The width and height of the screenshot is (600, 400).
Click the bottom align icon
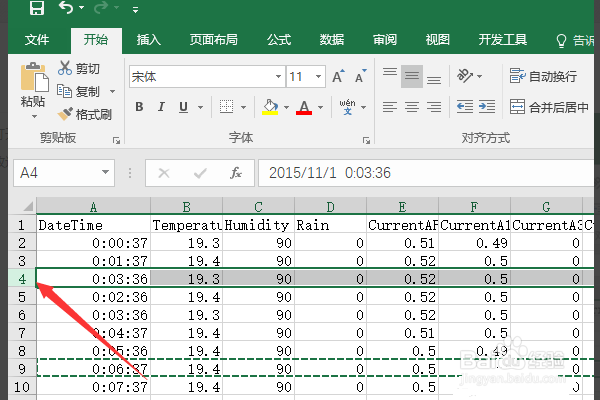[434, 80]
